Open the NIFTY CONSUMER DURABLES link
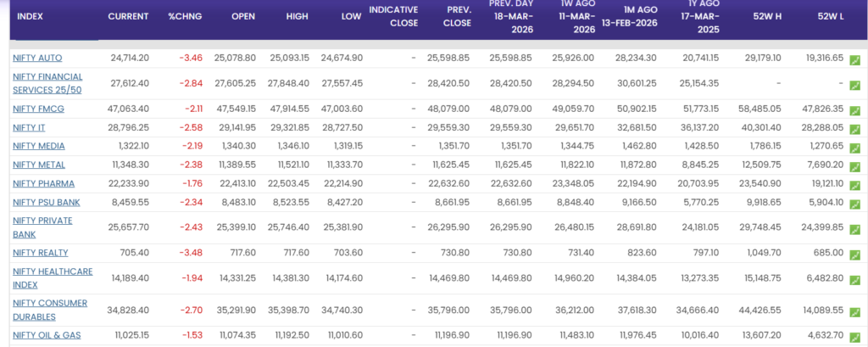The image size is (868, 347). 51,310
